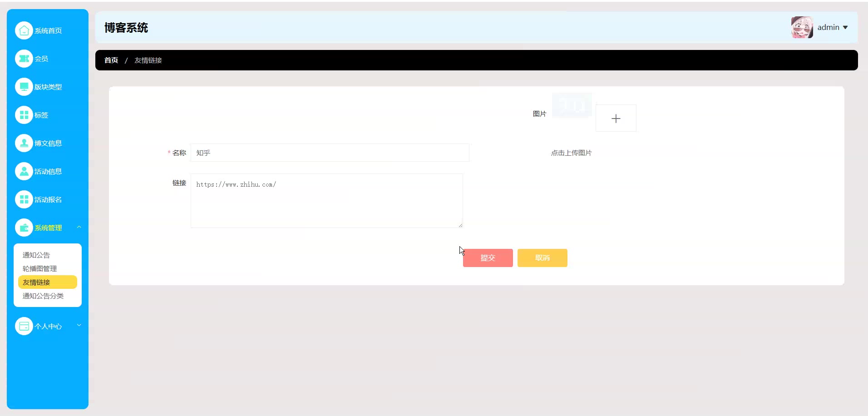Click the 图片 field label
Image resolution: width=868 pixels, height=416 pixels.
[539, 114]
